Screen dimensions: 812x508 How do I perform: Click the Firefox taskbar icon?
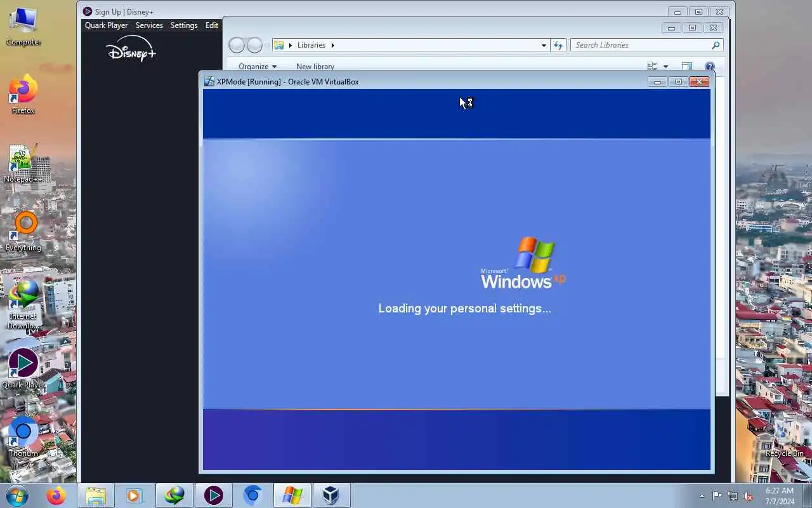tap(56, 495)
